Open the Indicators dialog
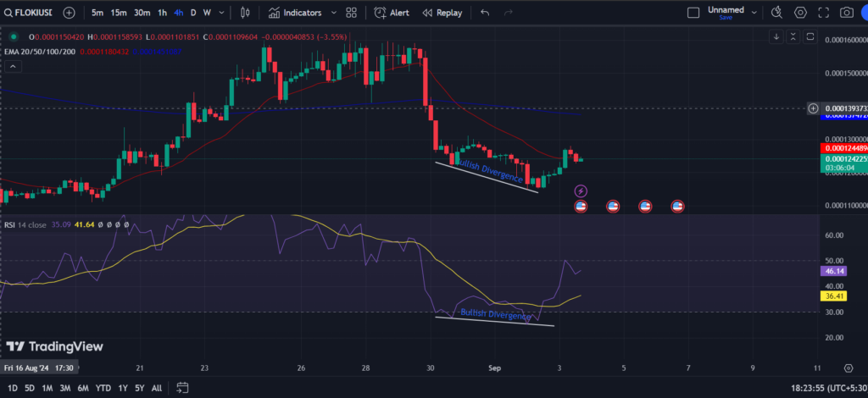This screenshot has height=398, width=868. [x=294, y=12]
